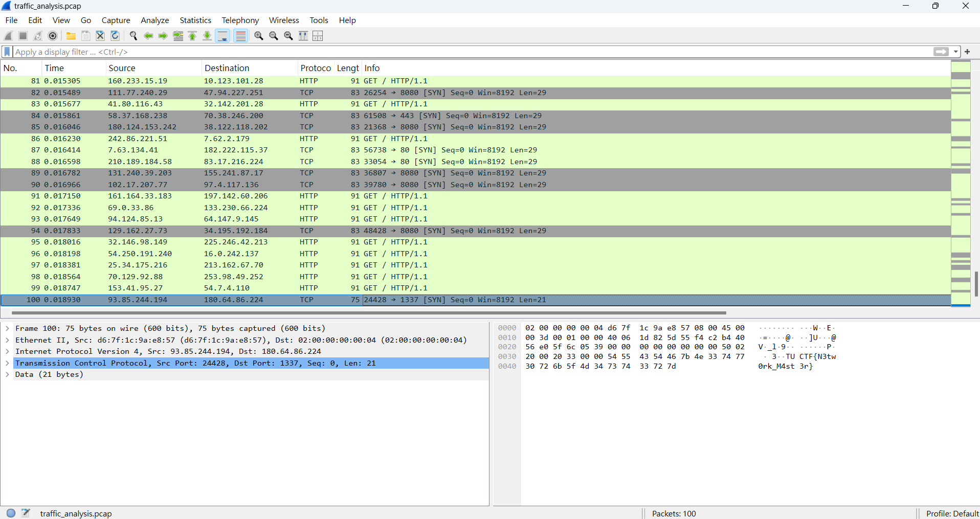Open recent display filters dropdown
980x519 pixels.
point(955,52)
